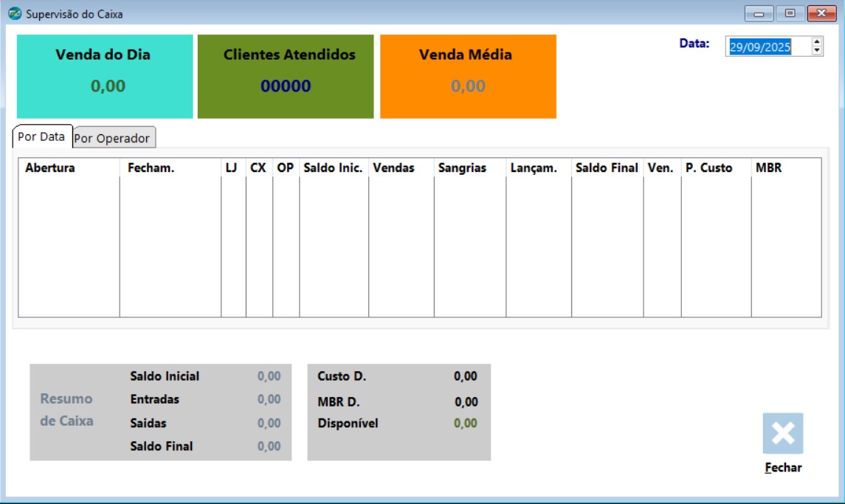This screenshot has height=504, width=845.
Task: Click the application icon in title bar
Action: click(15, 14)
